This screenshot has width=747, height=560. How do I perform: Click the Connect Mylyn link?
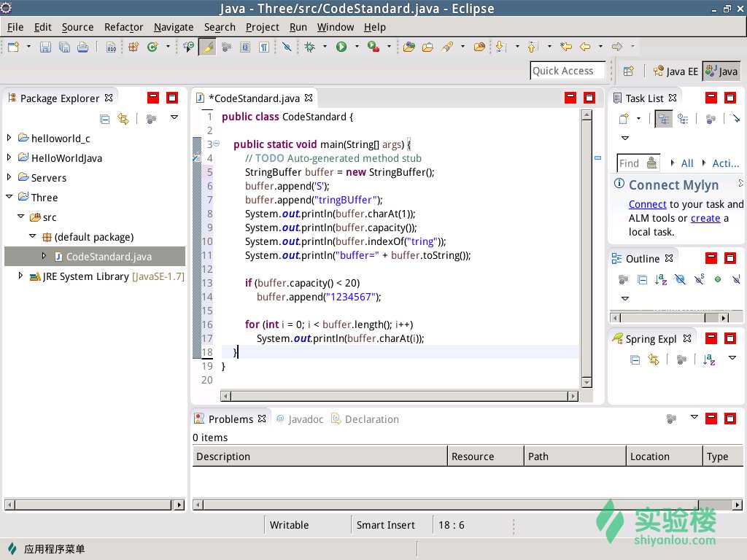[648, 204]
